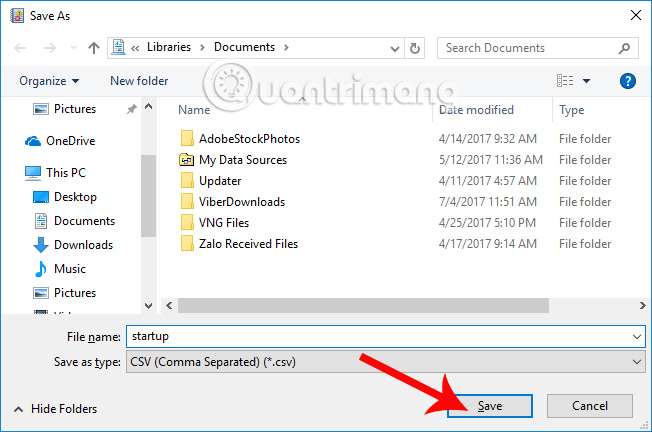Click the search magnifier icon
The height and width of the screenshot is (432, 652).
(x=624, y=48)
